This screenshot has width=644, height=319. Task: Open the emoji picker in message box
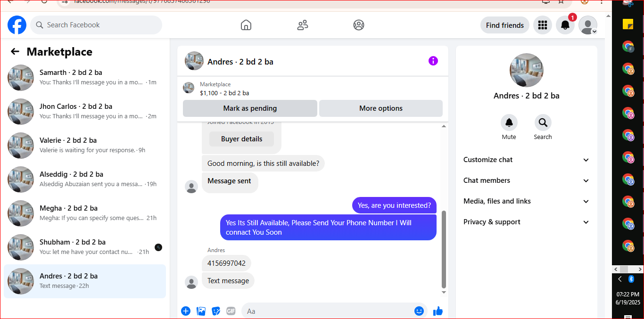click(x=419, y=311)
